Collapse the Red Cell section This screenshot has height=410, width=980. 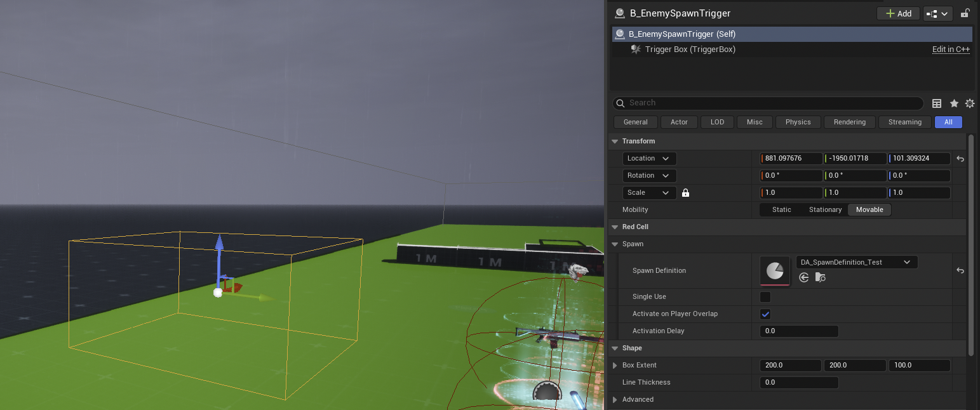(615, 227)
